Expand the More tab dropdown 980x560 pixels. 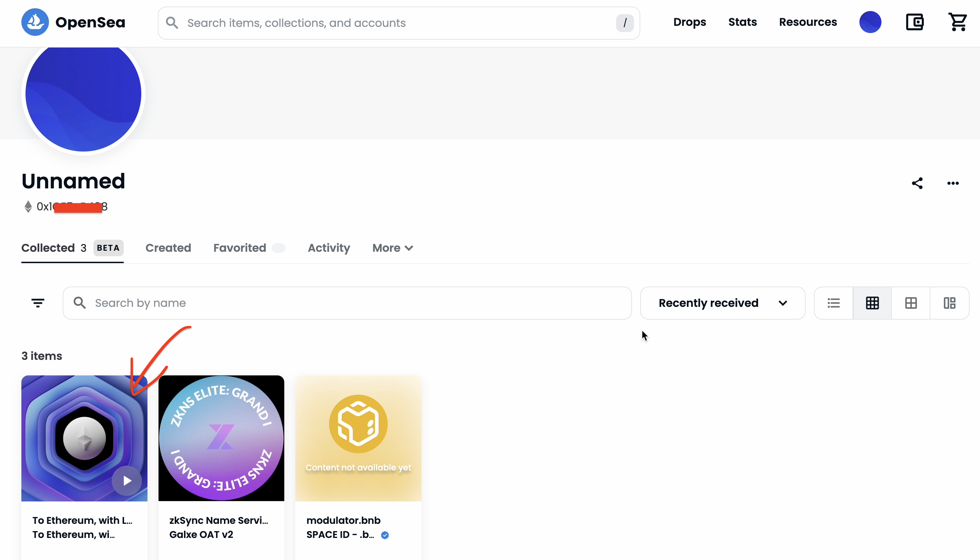[x=393, y=248]
